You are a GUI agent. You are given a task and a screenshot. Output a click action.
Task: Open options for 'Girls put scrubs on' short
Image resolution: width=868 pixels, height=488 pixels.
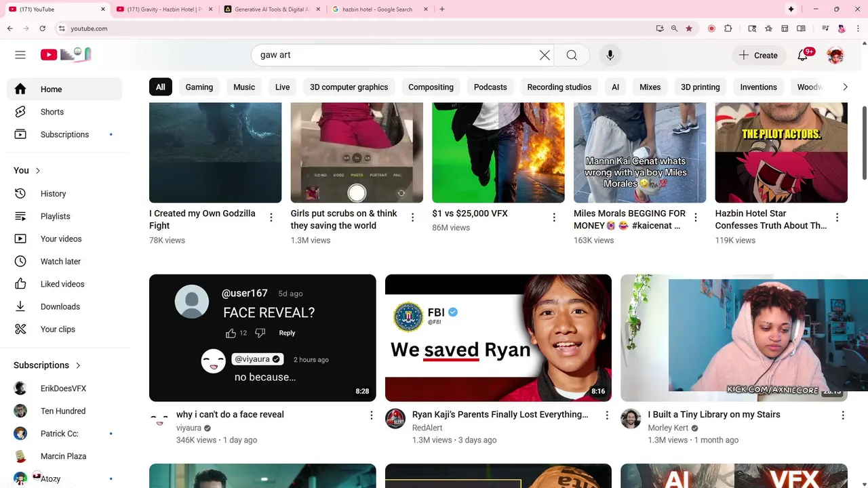(x=412, y=218)
